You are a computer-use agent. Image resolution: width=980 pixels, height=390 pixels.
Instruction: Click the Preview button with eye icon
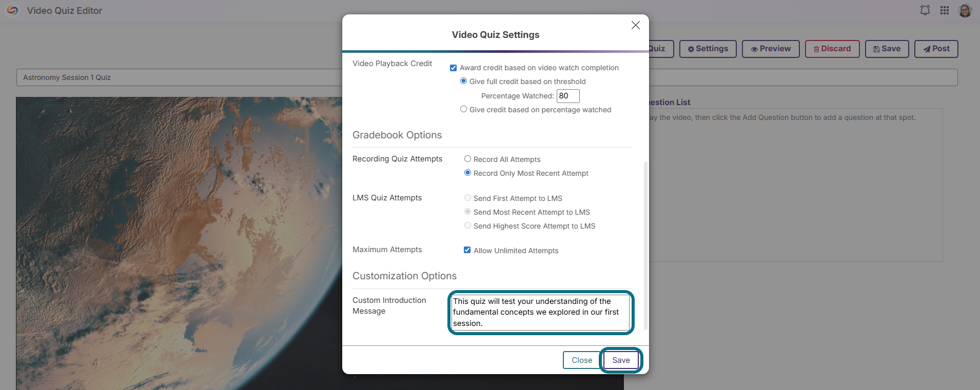[x=771, y=49]
